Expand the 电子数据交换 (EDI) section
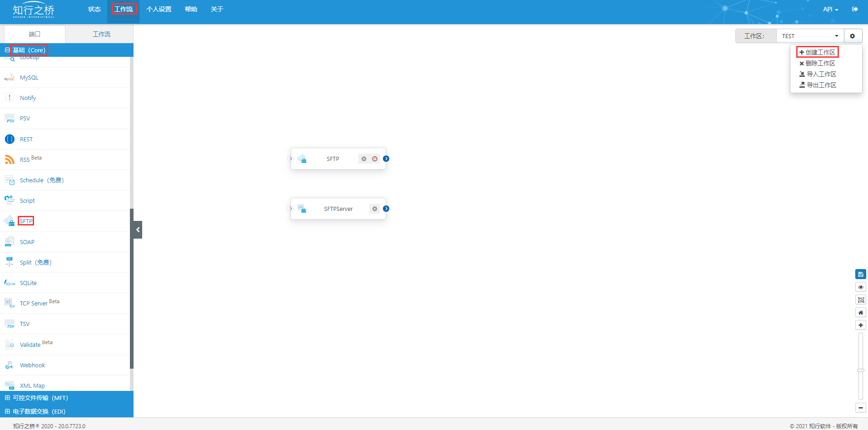Screen dimensions: 868x430 pos(39,412)
